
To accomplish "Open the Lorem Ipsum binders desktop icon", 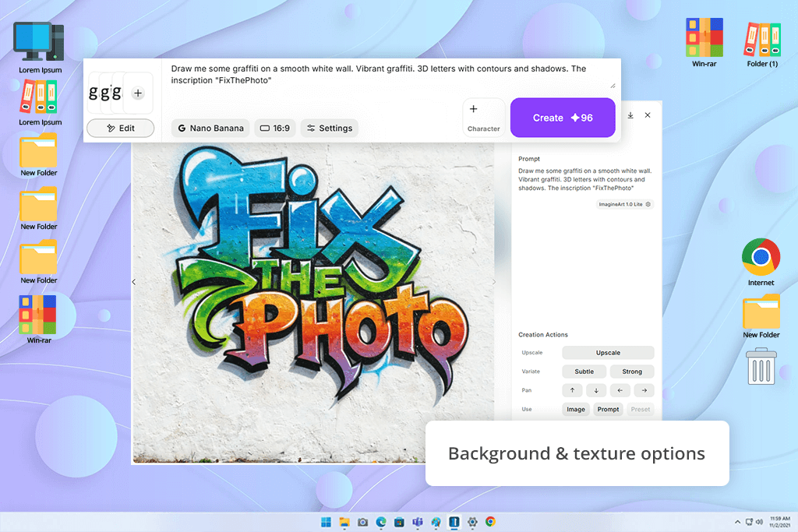I will (x=39, y=104).
